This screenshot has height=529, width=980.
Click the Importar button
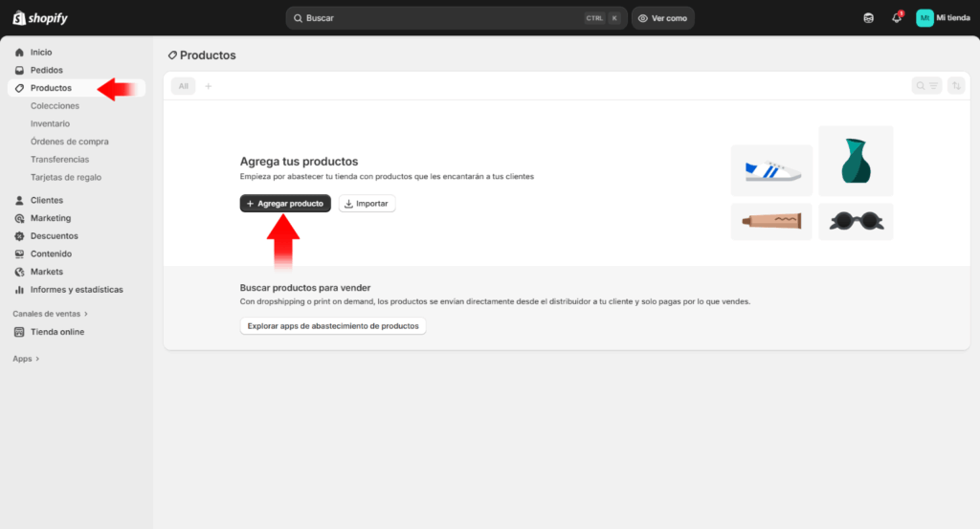pos(367,204)
